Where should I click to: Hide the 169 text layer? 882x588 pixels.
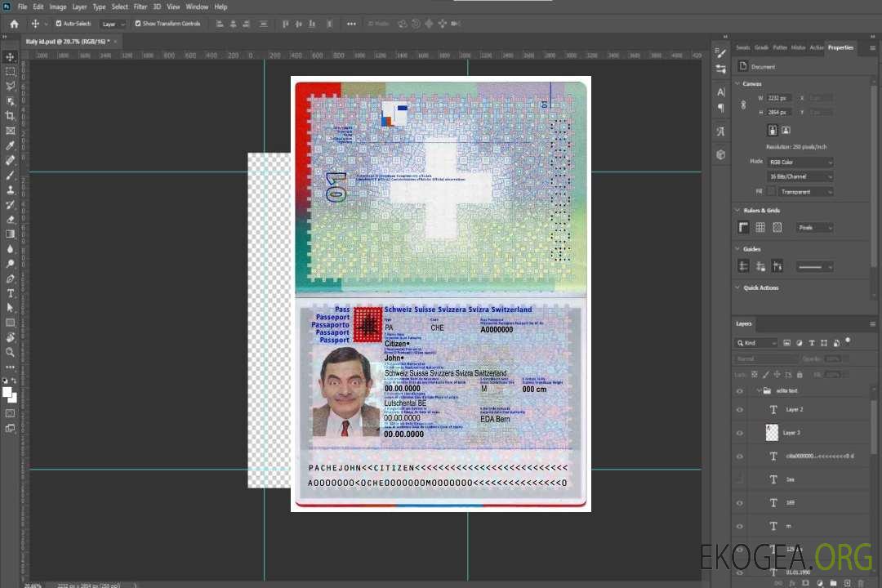pos(740,503)
